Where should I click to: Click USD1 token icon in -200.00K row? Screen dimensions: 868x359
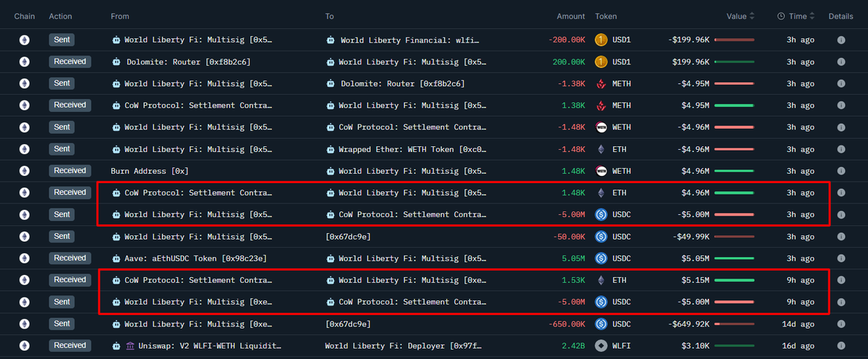point(601,41)
